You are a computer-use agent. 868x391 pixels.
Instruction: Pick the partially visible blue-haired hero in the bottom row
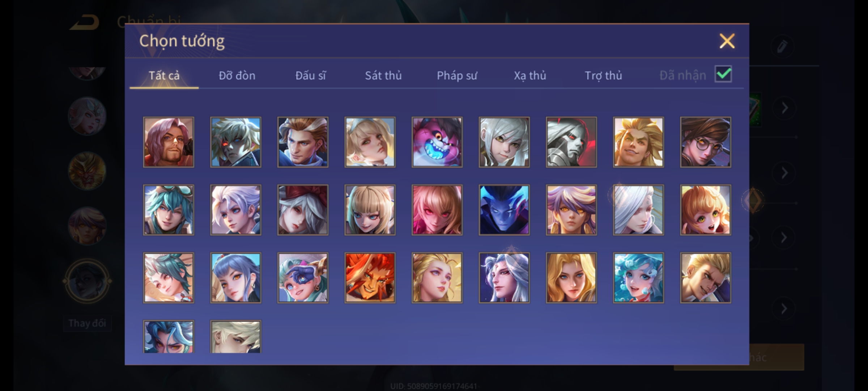coord(169,336)
